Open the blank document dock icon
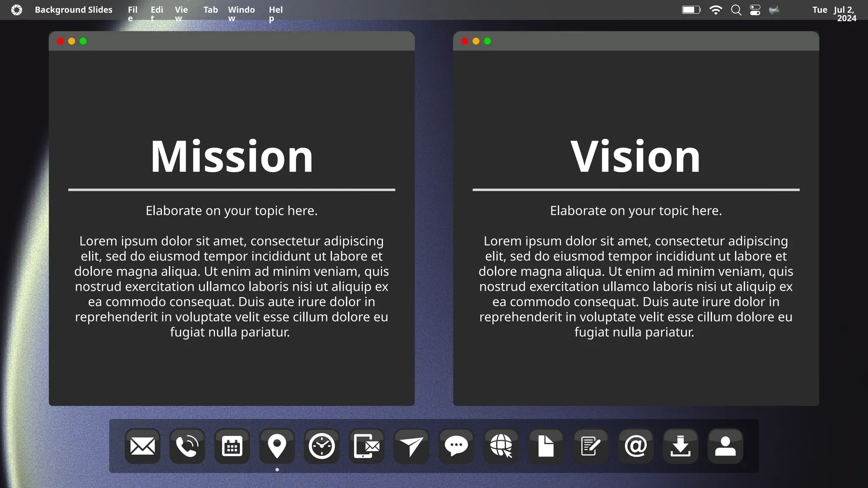 (x=546, y=446)
